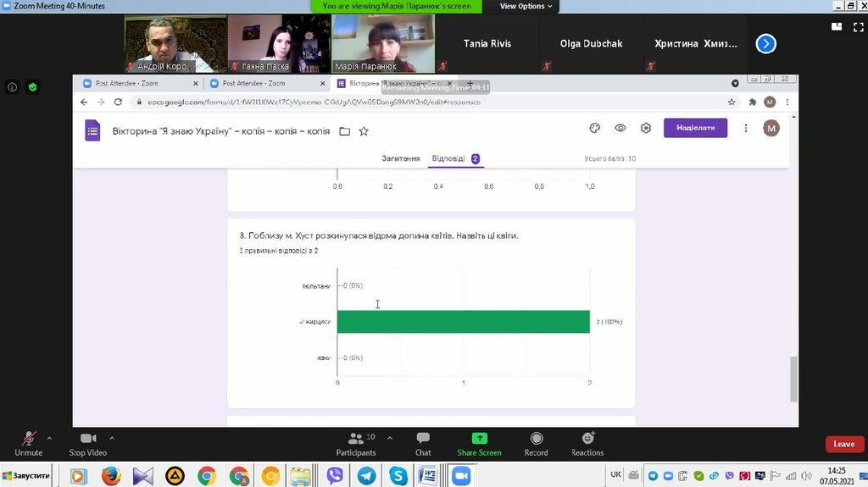868x487 pixels.
Task: Show next participants with blue arrow
Action: (765, 43)
